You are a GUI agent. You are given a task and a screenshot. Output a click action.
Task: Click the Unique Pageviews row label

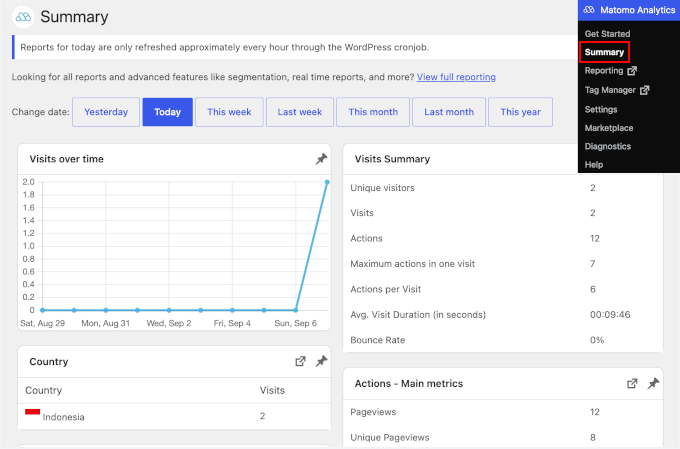tap(389, 437)
